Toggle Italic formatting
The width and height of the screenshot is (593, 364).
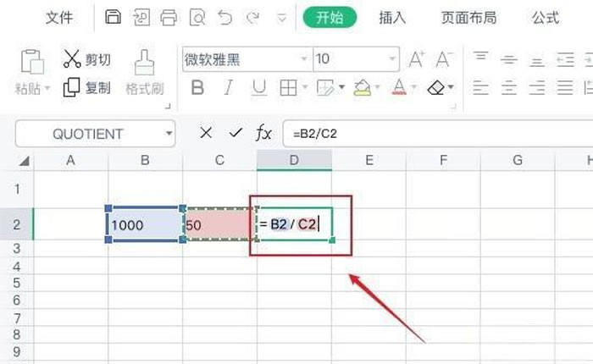[x=228, y=88]
